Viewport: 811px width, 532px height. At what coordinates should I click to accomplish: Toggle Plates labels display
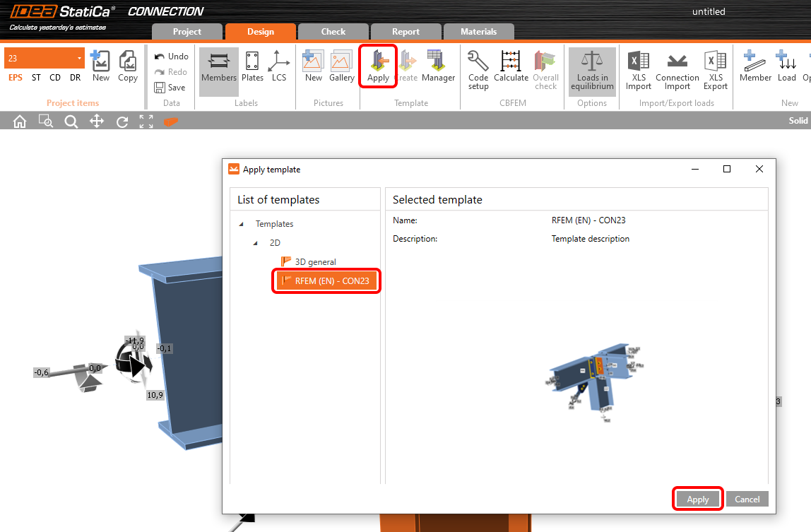252,66
